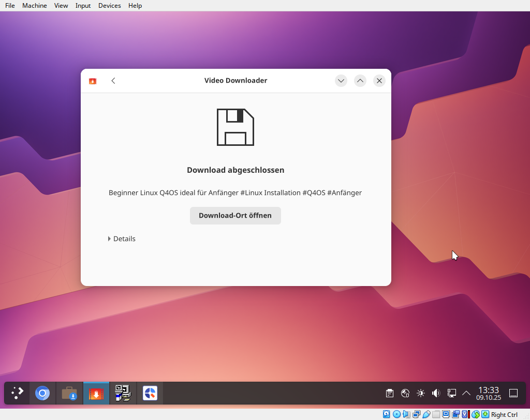
Task: Click the show desktop button
Action: click(x=513, y=393)
